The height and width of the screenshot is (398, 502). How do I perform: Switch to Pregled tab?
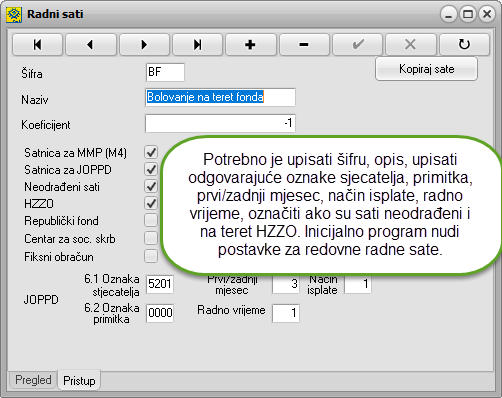click(x=33, y=380)
